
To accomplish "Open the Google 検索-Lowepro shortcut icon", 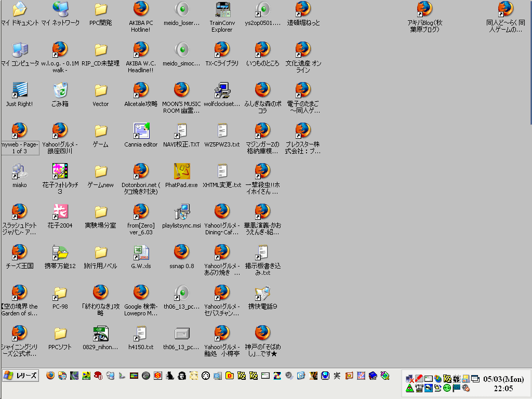I will coord(141,293).
